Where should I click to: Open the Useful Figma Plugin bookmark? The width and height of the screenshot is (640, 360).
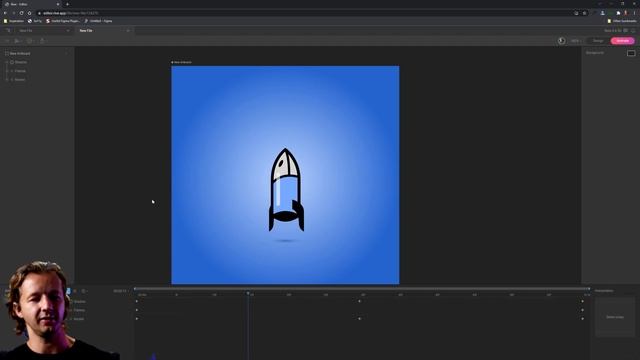tap(63, 21)
